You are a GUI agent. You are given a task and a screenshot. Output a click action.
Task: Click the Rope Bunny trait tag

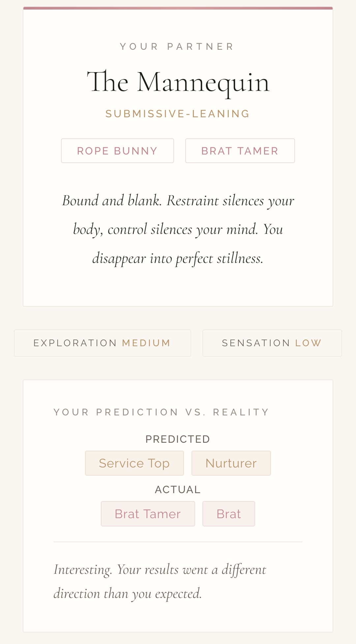point(117,151)
